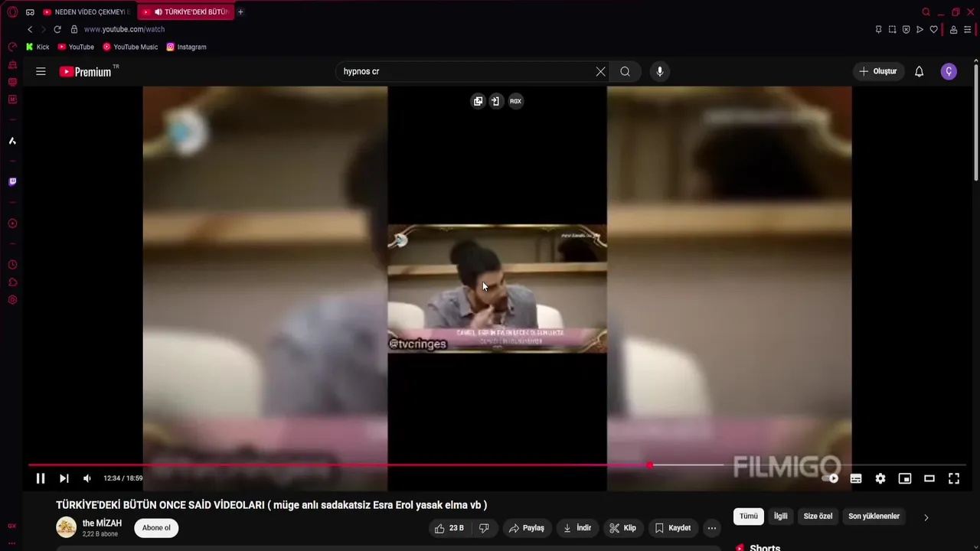This screenshot has width=980, height=551.
Task: Expand more filter chips with right chevron
Action: 926,517
